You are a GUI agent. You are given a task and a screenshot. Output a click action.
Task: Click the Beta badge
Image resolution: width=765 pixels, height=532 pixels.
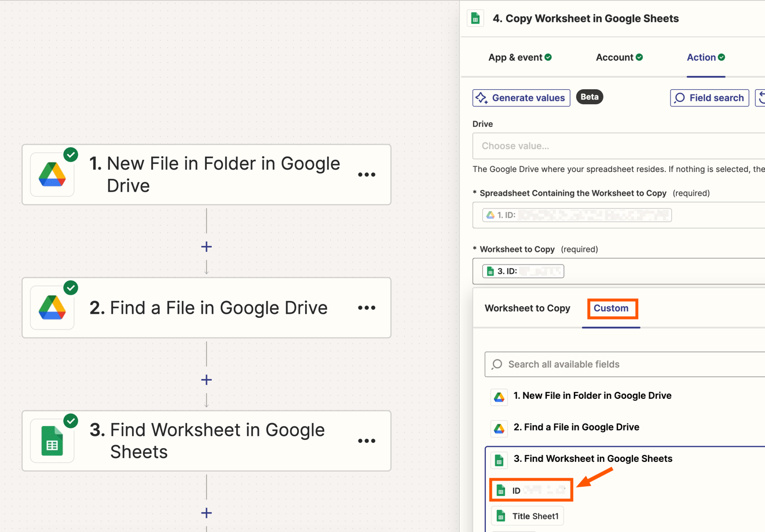click(x=590, y=97)
